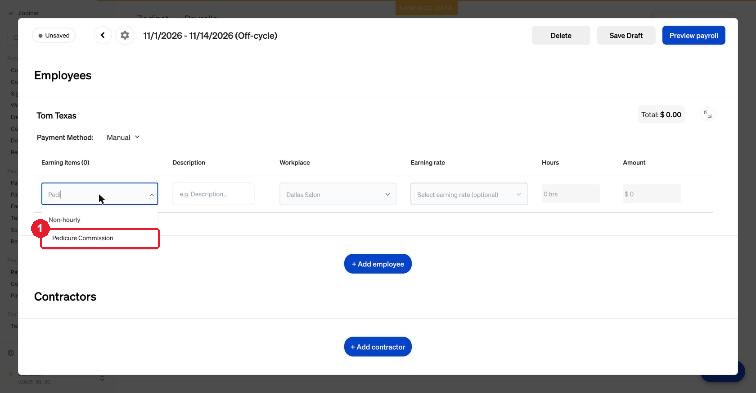Click the Unsaved status badge

(x=54, y=36)
